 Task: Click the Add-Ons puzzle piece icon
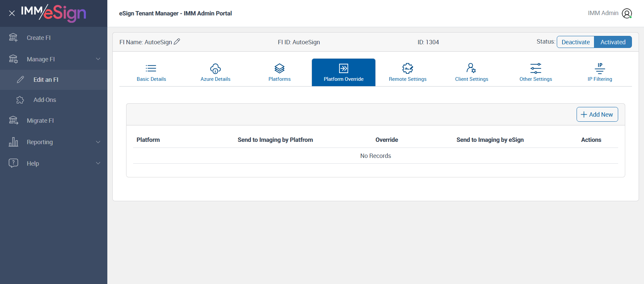pyautogui.click(x=20, y=100)
